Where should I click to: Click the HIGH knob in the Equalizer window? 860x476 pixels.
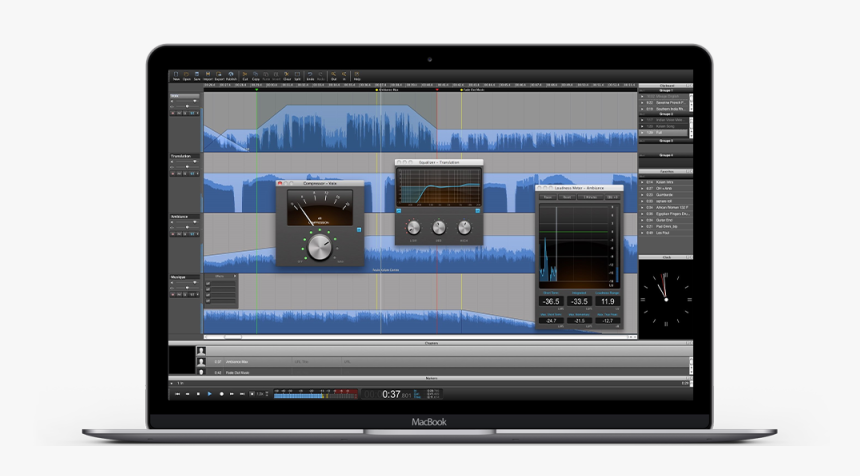464,227
